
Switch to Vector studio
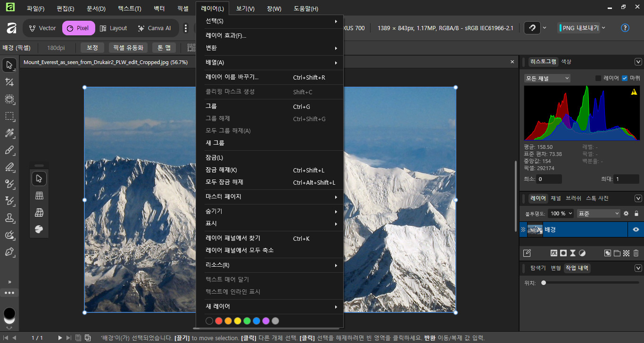click(42, 28)
